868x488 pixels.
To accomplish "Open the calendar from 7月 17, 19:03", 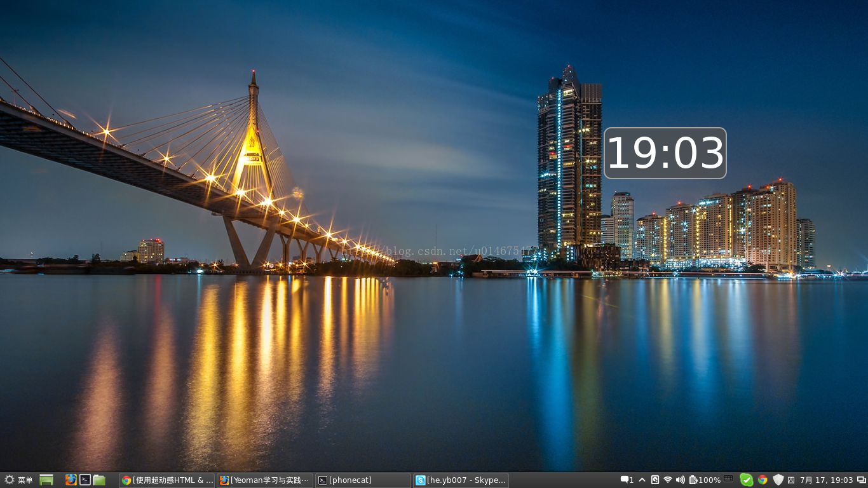I will [x=826, y=480].
